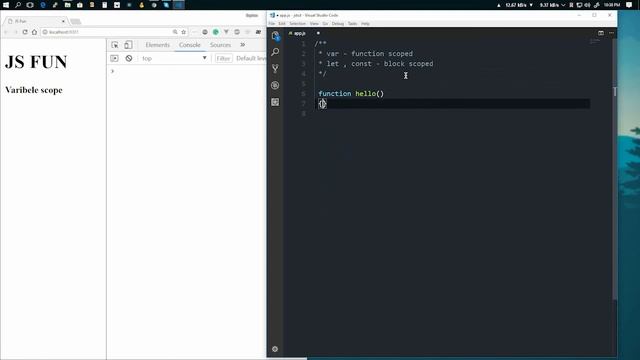
Task: Open the Default levels dropdown in the console
Action: 251,58
